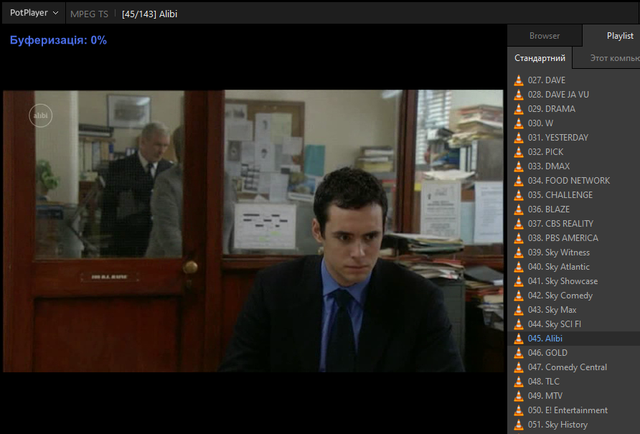Select the Стандартний playlist tab

[540, 58]
